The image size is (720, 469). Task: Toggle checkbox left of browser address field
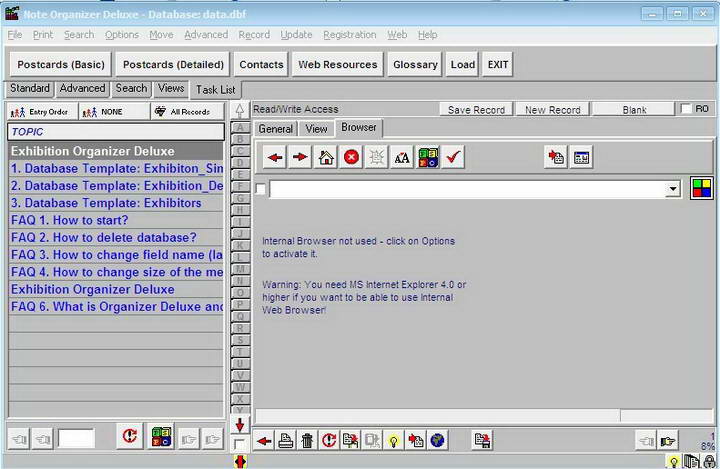pos(260,189)
